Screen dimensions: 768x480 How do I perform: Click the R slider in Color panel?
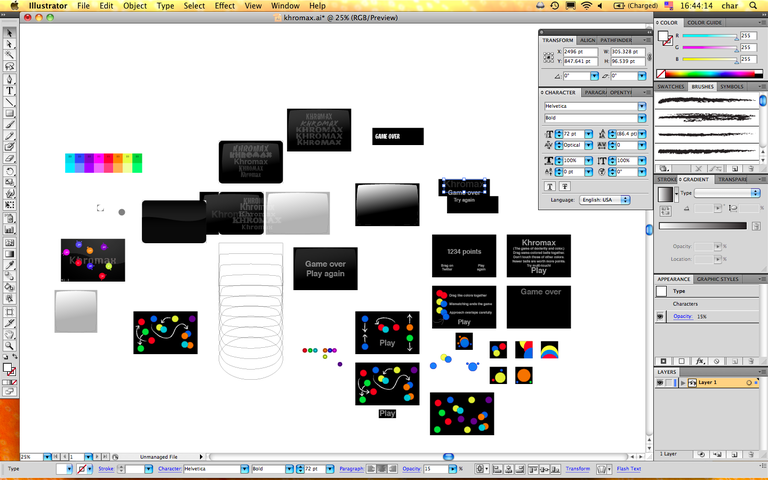click(x=710, y=36)
